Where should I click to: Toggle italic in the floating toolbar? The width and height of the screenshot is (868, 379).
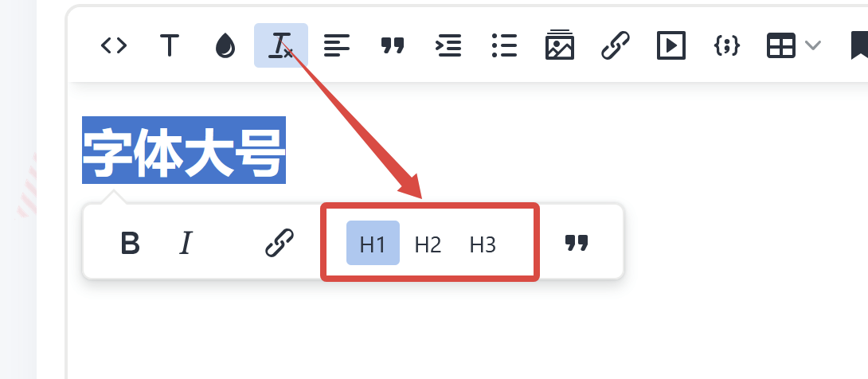click(x=186, y=243)
